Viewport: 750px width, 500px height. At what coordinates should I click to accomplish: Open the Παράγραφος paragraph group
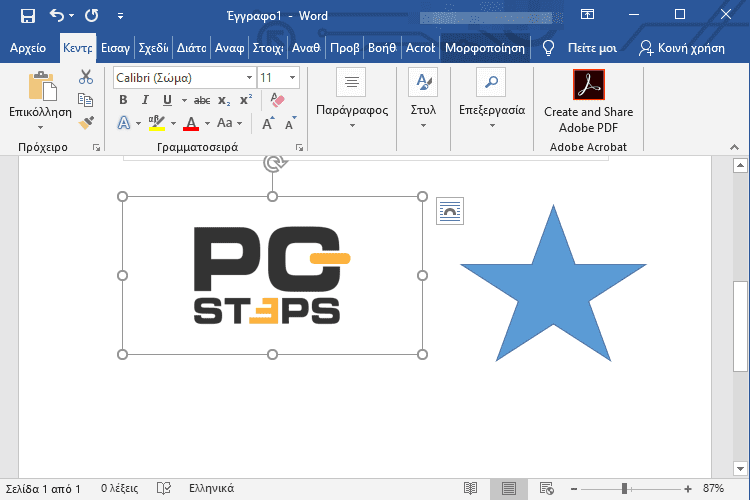click(x=352, y=99)
